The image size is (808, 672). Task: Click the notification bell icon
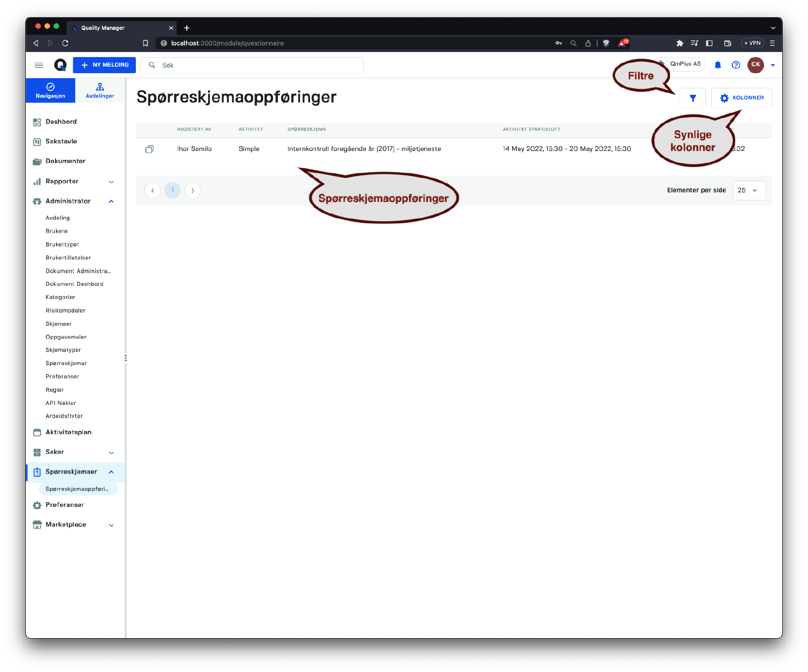(x=718, y=65)
